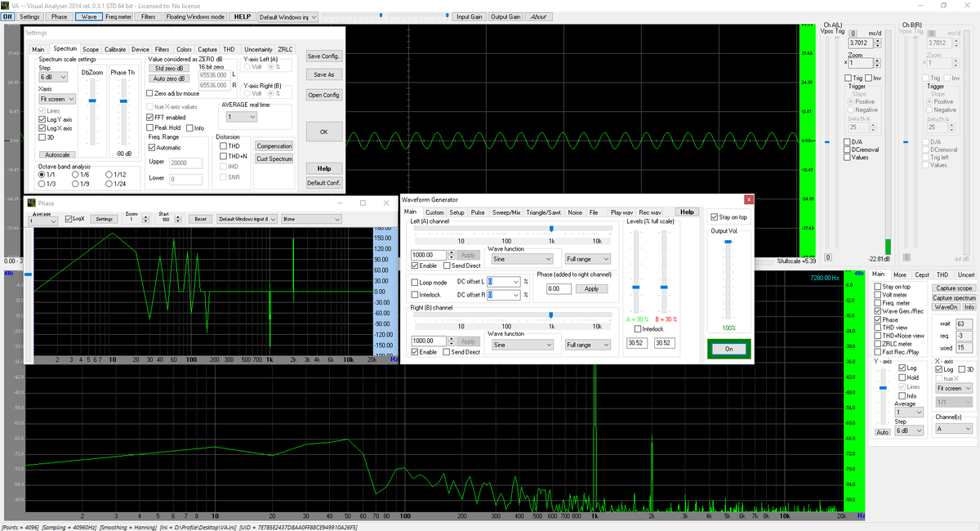Open the Calibrate tab in Settings

point(115,49)
